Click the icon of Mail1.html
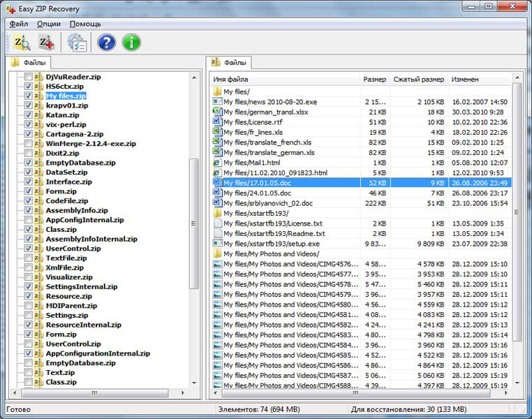Screen dimensions: 532x419 [217, 163]
